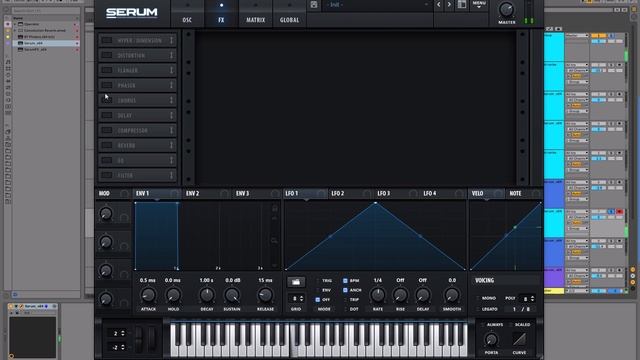The width and height of the screenshot is (640, 360).
Task: Click the Hyper/Dimension reorder handle
Action: [x=171, y=40]
